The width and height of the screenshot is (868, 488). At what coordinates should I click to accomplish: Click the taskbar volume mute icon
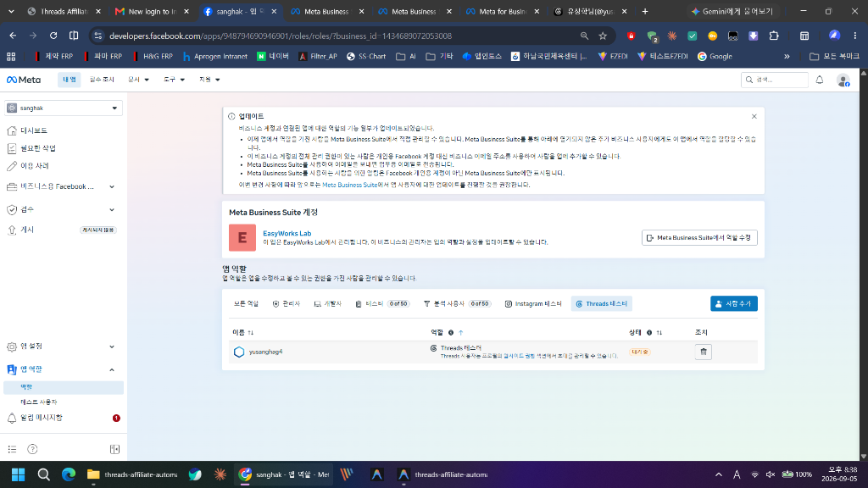point(770,474)
